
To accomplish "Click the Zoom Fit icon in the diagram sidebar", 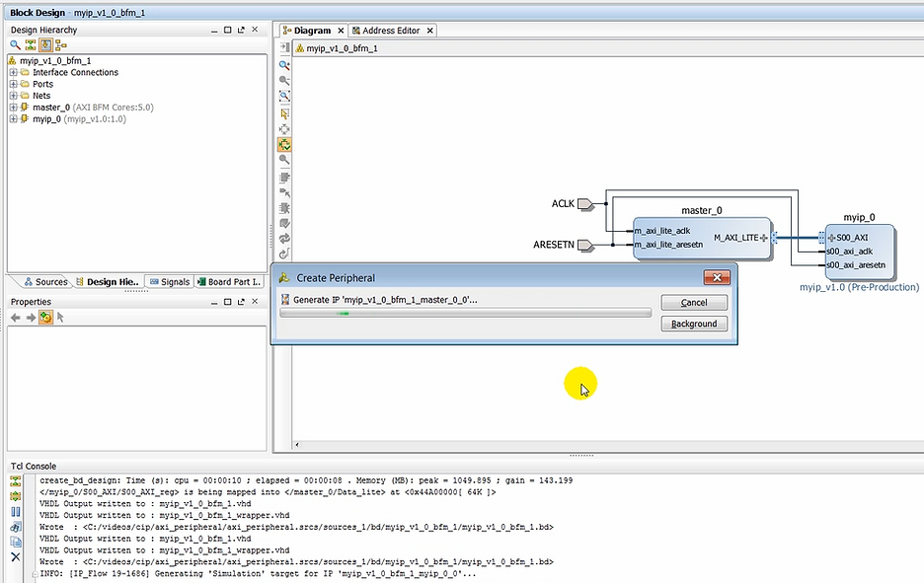I will point(285,97).
